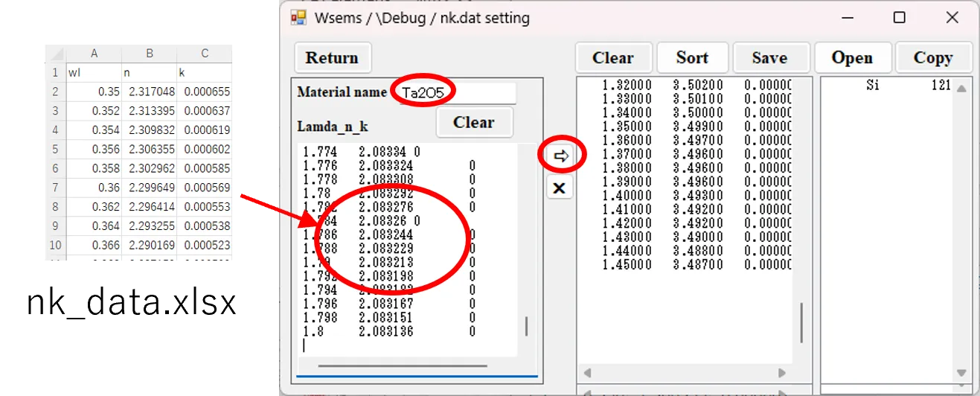Viewport: 980px width, 396px height.
Task: Click the Clear button next to Sort
Action: [613, 58]
